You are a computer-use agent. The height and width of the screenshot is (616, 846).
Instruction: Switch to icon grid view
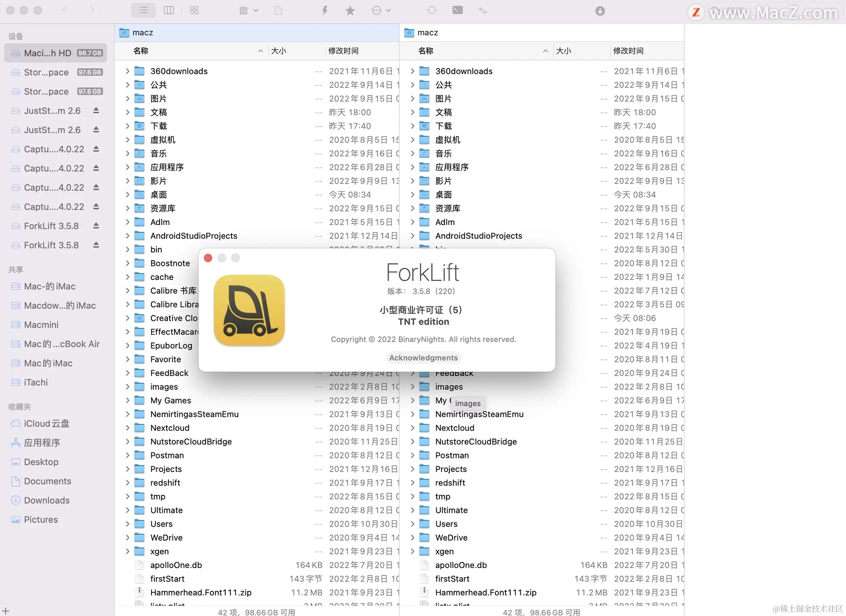point(194,10)
